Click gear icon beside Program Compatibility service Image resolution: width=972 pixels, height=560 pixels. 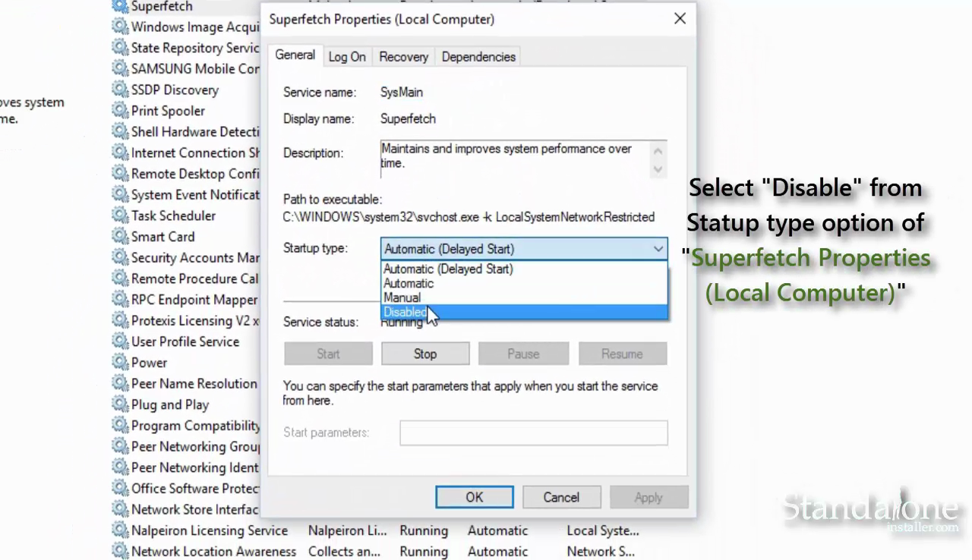click(120, 426)
